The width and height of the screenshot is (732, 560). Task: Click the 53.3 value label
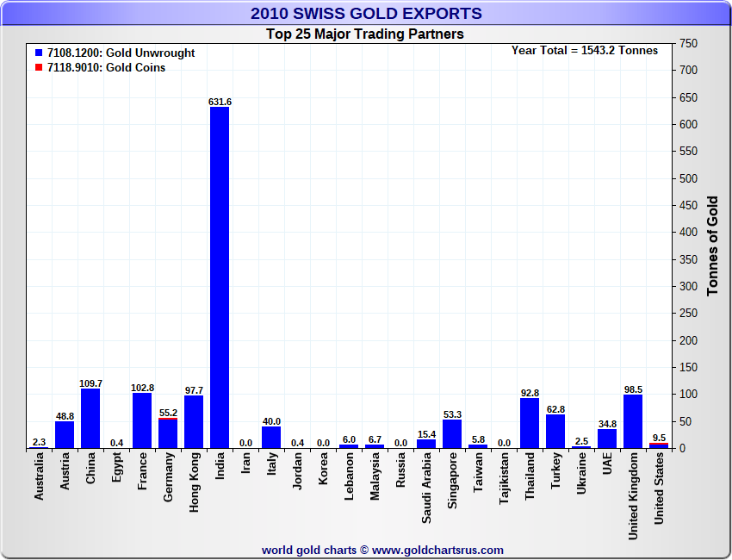point(452,414)
